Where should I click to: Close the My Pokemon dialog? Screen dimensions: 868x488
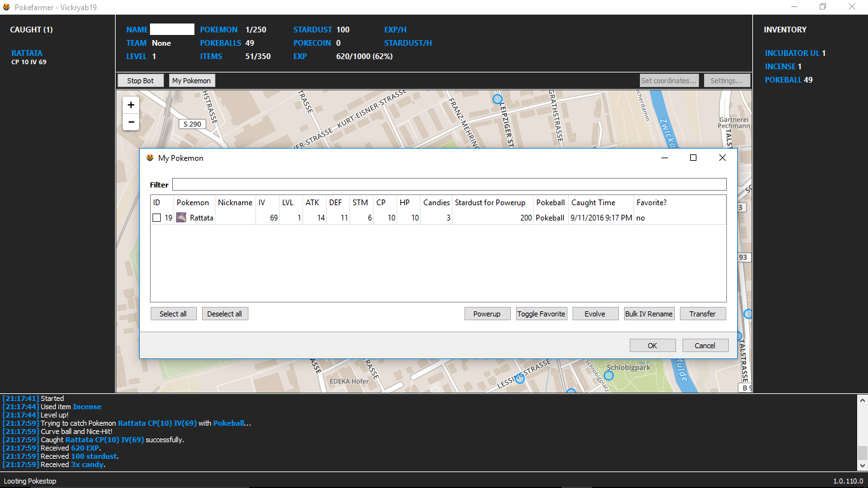(722, 158)
